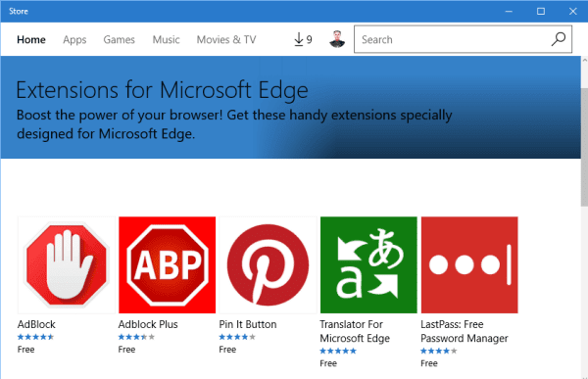This screenshot has width=588, height=379.
Task: Click the Extensions for Microsoft Edge heading
Action: pos(162,90)
